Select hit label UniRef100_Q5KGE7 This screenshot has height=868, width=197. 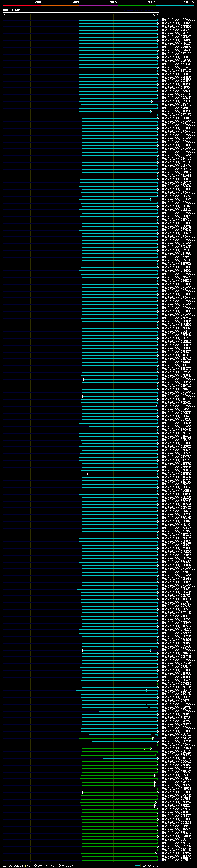pos(176,389)
